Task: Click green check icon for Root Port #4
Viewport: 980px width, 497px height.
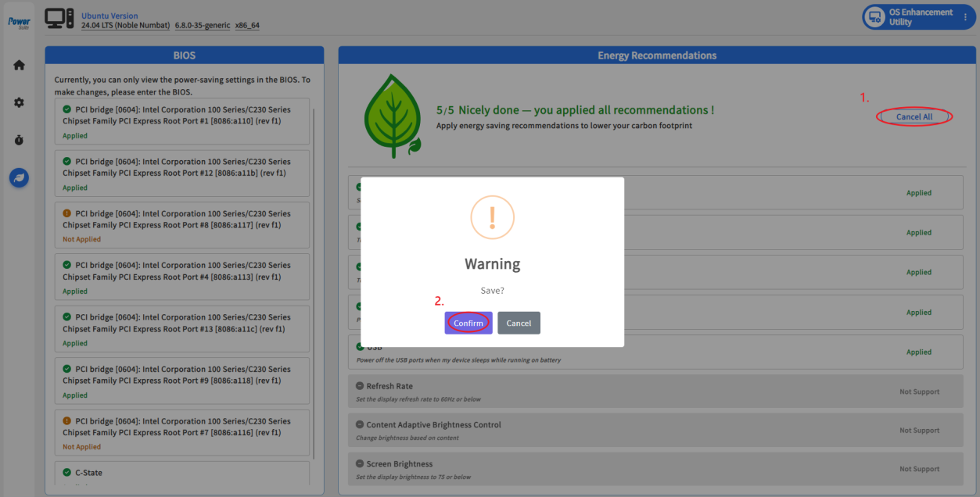Action: click(x=67, y=265)
